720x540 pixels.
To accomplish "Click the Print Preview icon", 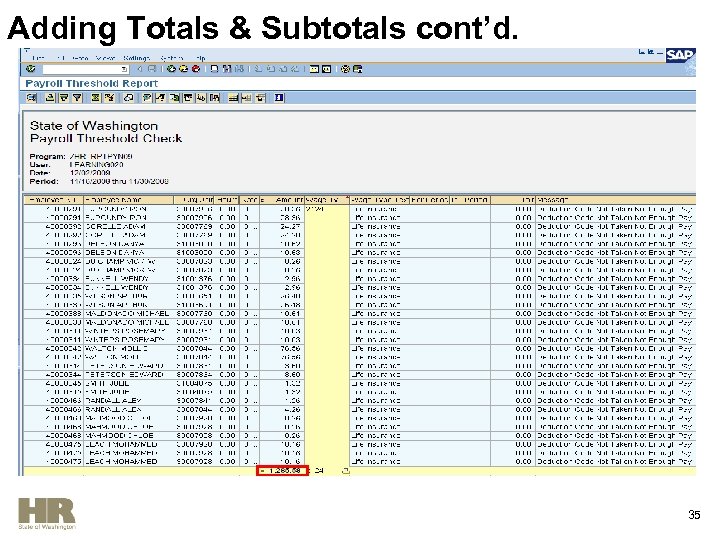I will (129, 97).
